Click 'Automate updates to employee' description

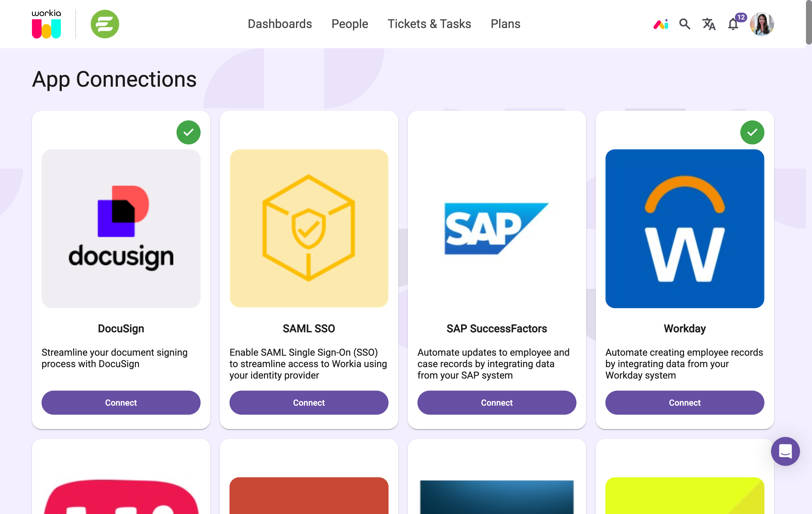493,364
